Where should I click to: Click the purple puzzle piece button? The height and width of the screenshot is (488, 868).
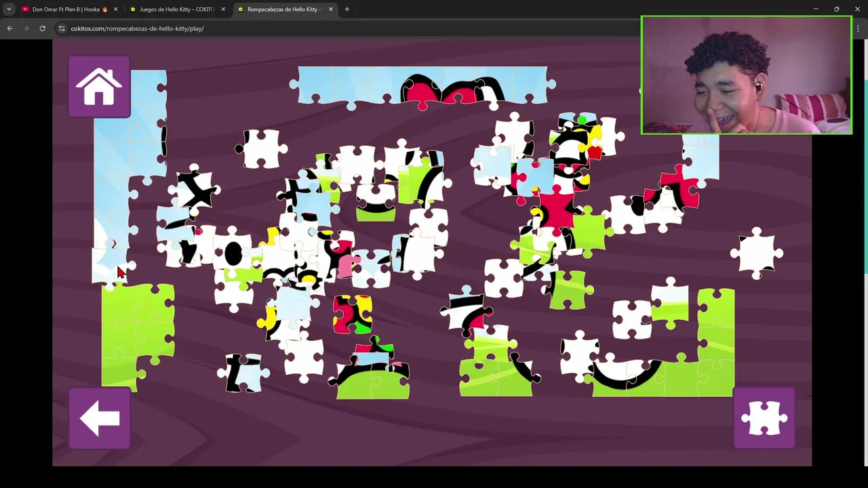click(x=764, y=418)
